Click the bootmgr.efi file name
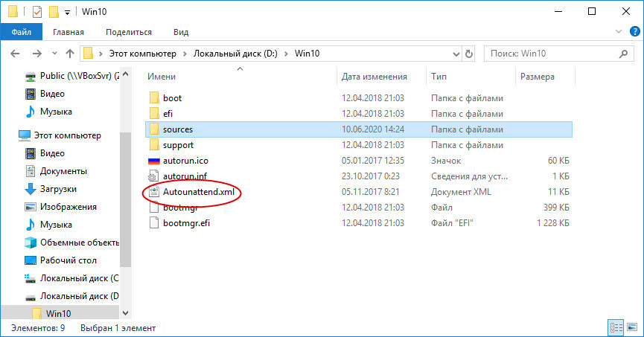This screenshot has width=644, height=337. (x=186, y=223)
